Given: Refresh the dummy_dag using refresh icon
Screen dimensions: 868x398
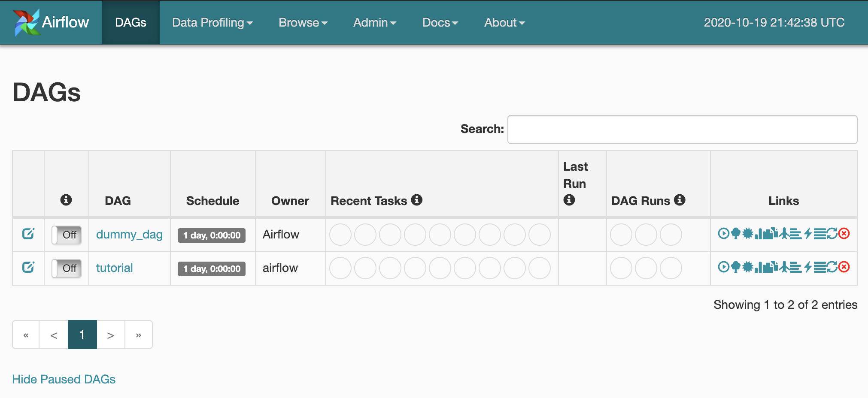Looking at the screenshot, I should tap(832, 234).
